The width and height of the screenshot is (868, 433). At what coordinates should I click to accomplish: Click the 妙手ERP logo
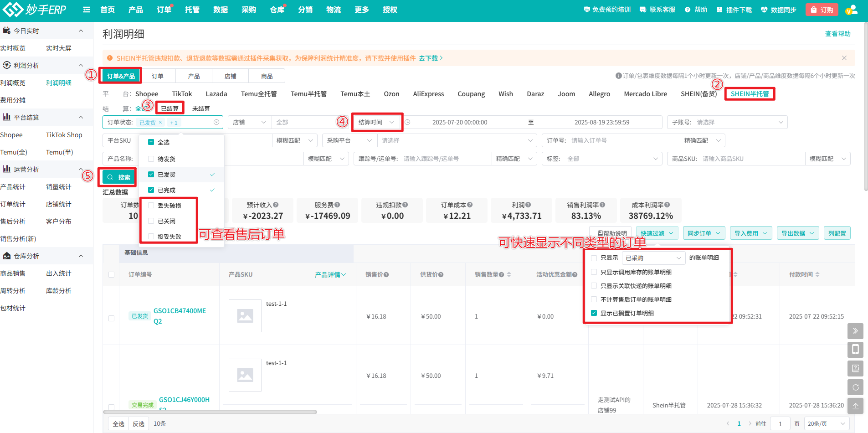point(35,9)
